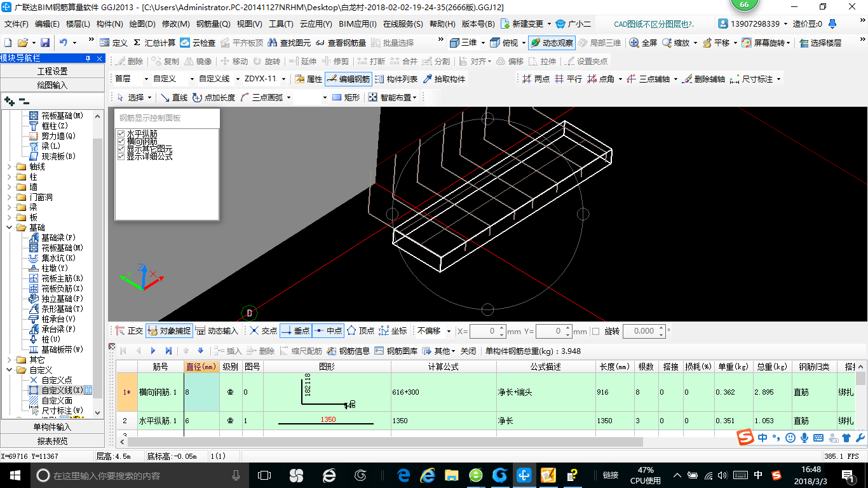Open the 汇总计算 summary calculation tool
The width and height of the screenshot is (868, 488).
pyautogui.click(x=154, y=43)
